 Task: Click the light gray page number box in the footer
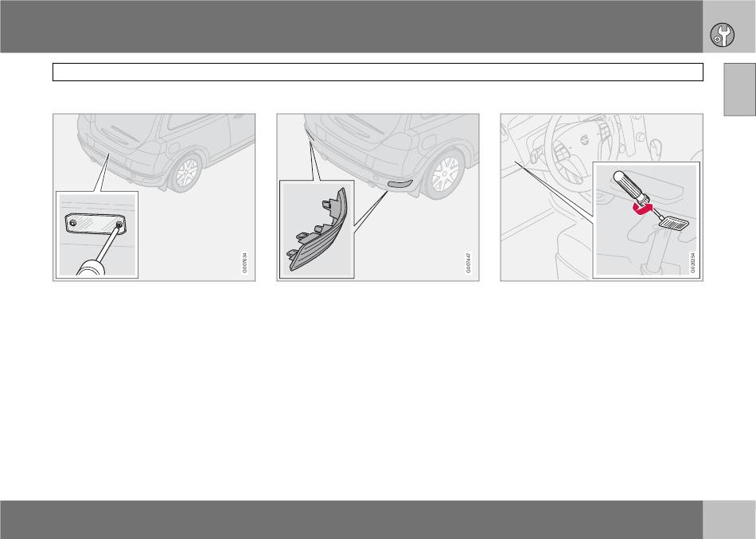pos(729,520)
